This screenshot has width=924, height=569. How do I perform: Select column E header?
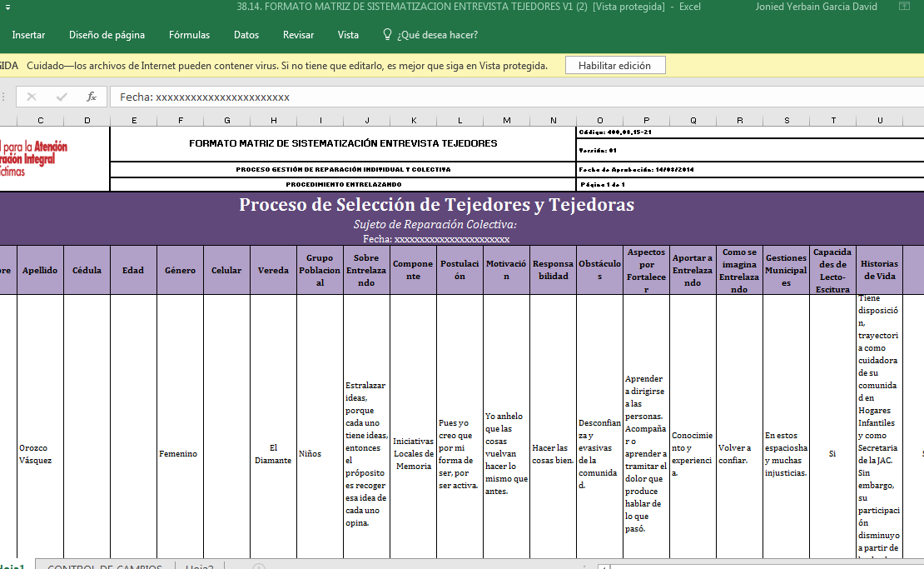134,120
